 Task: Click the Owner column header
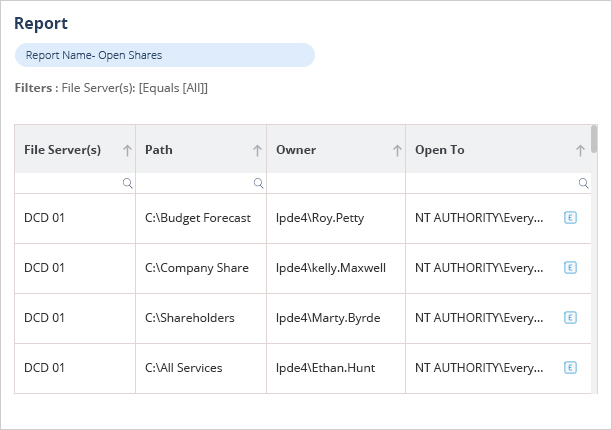[x=336, y=149]
